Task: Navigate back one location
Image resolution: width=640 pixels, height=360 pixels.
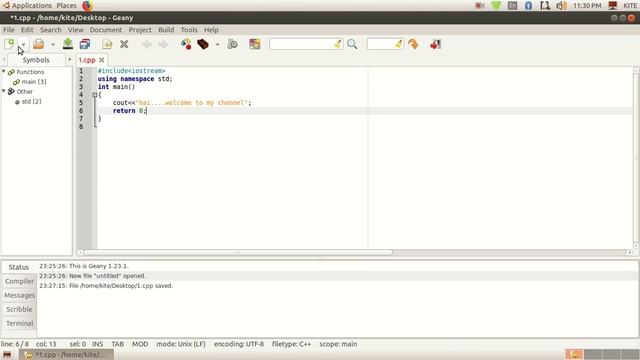Action: point(147,44)
